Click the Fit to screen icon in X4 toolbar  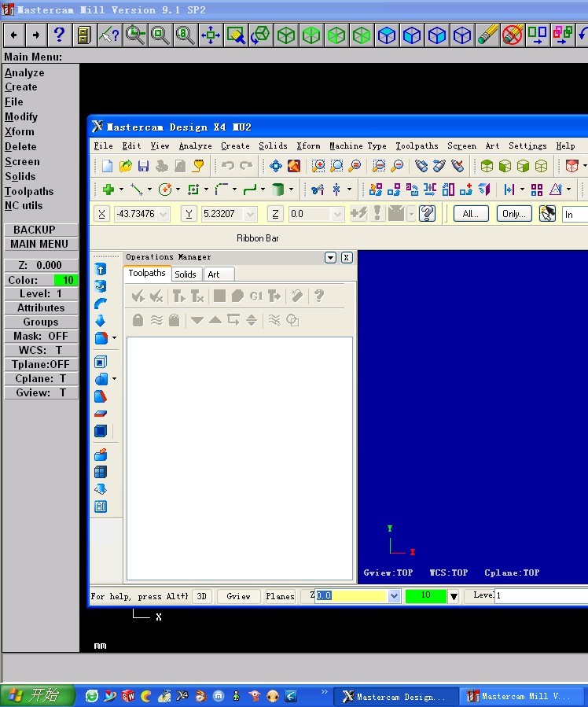(276, 166)
